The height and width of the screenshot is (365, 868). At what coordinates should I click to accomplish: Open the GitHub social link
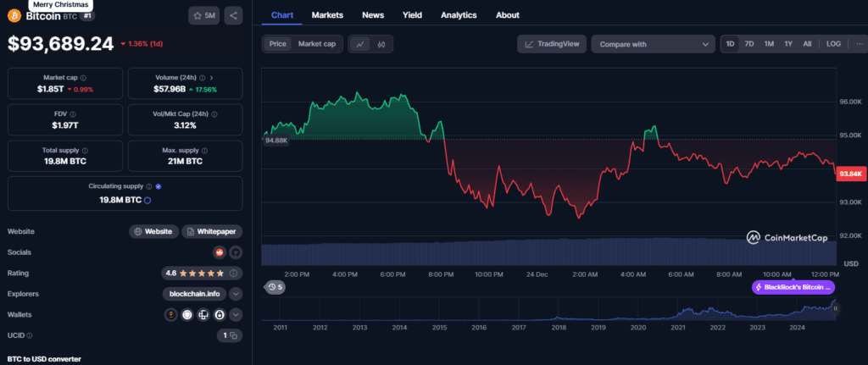pyautogui.click(x=236, y=252)
